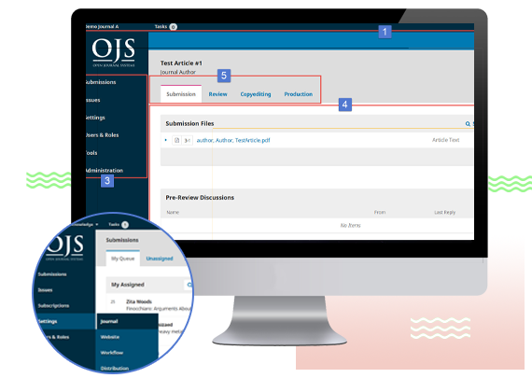
Task: Open the Knowledge dropdown in the magnified circle
Action: 85,224
